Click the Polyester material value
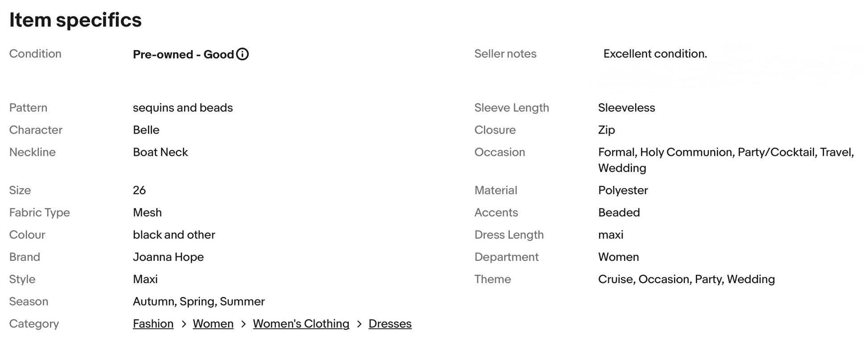 point(623,190)
